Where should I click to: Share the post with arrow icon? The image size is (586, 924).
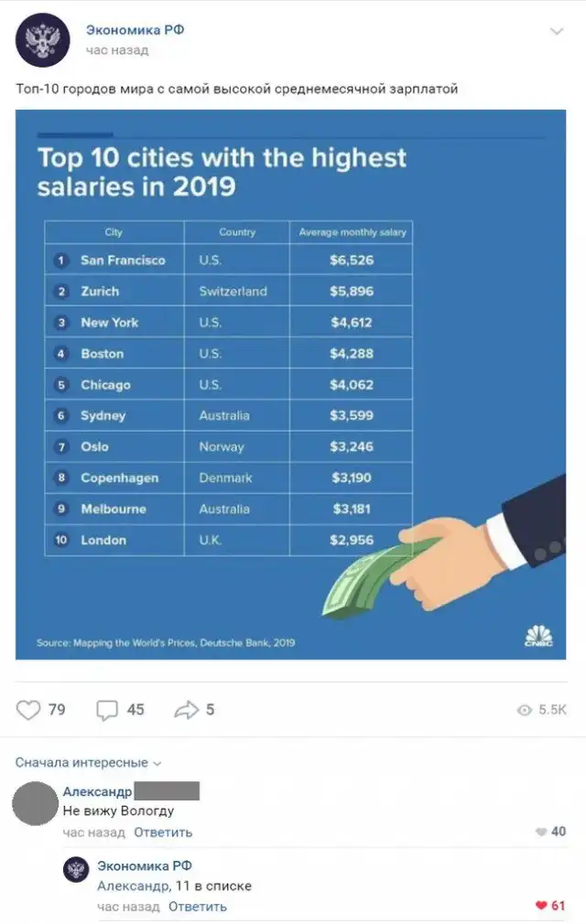[x=186, y=710]
